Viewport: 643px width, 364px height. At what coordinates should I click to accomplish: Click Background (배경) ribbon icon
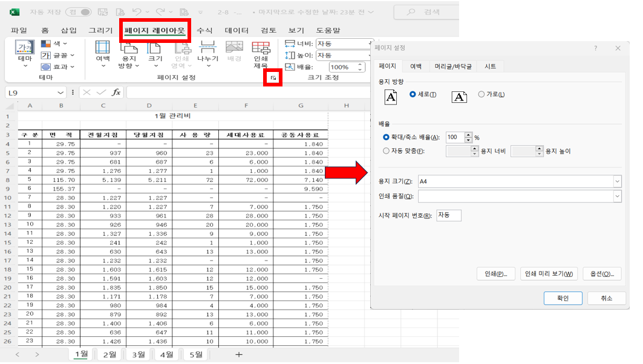[234, 48]
